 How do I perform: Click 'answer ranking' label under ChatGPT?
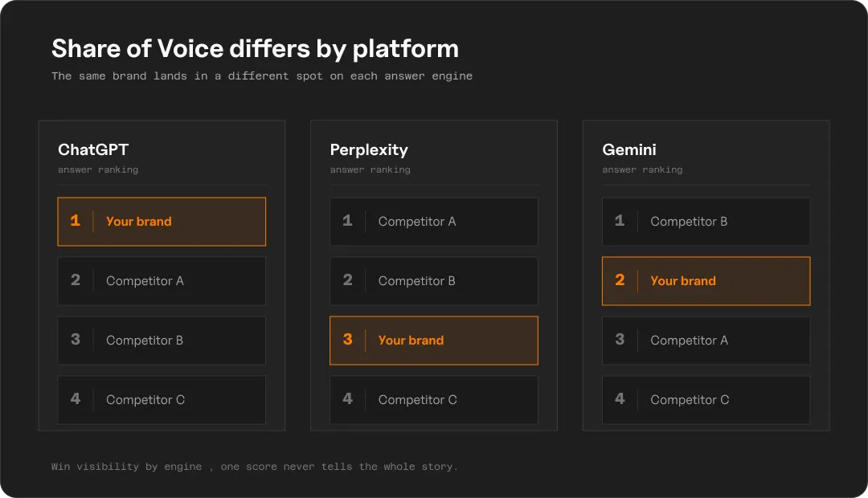[x=98, y=169]
